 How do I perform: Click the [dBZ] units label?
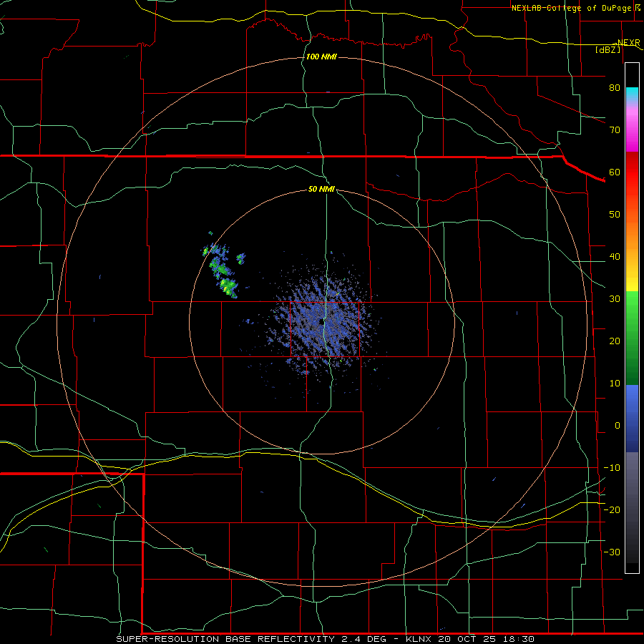click(608, 49)
